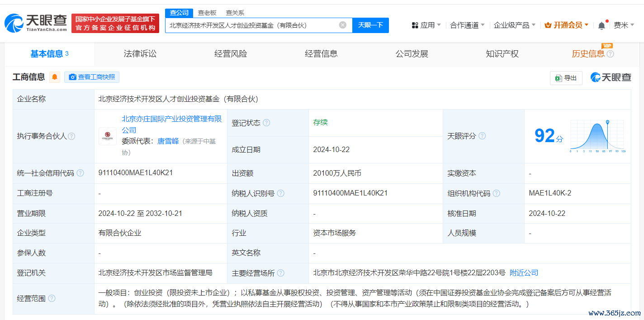Expand the 企业级产品 dropdown
The height and width of the screenshot is (320, 644).
point(514,25)
